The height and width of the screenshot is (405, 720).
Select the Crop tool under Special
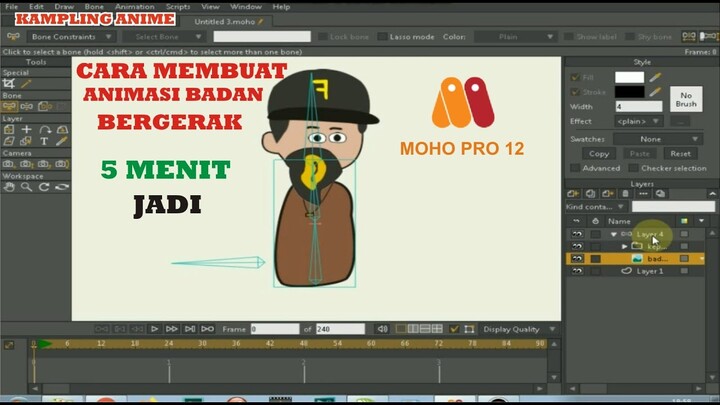pos(9,84)
